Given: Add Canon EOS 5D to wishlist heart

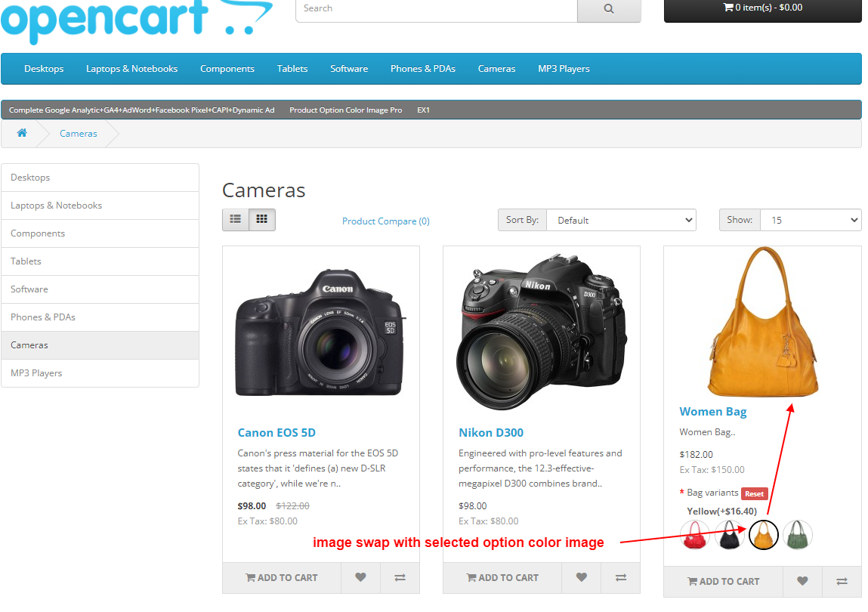Looking at the screenshot, I should click(x=360, y=578).
